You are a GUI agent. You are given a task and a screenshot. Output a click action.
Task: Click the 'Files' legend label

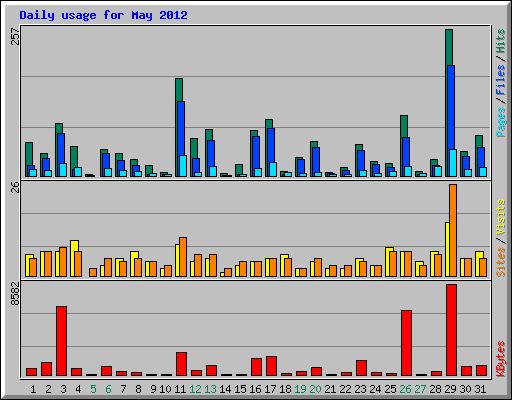(500, 79)
